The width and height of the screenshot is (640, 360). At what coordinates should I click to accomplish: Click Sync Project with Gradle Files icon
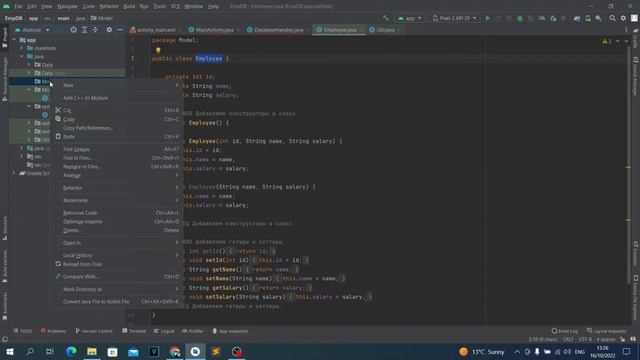577,18
